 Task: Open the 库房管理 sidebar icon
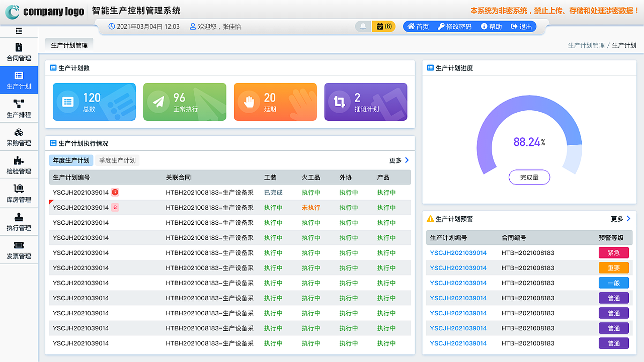tap(19, 193)
